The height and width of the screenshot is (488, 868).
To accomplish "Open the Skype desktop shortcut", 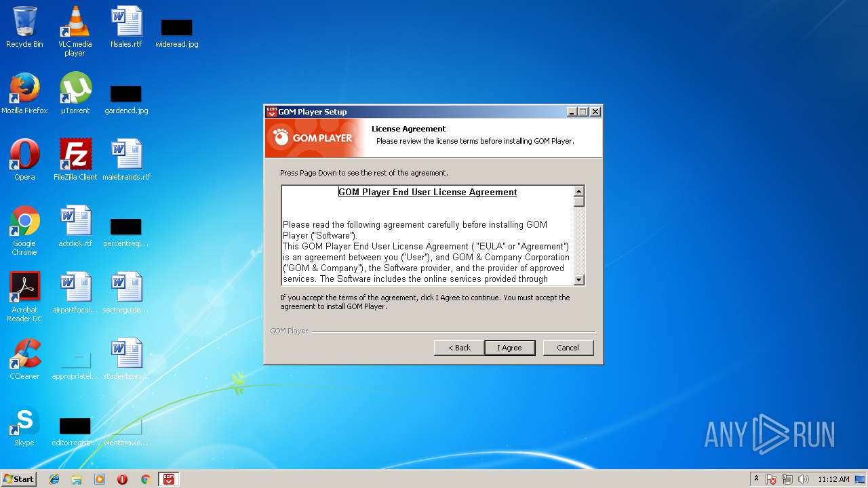I will point(24,426).
